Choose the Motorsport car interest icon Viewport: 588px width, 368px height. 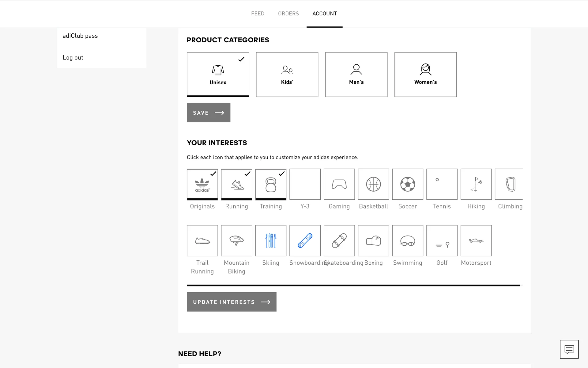[x=476, y=241]
